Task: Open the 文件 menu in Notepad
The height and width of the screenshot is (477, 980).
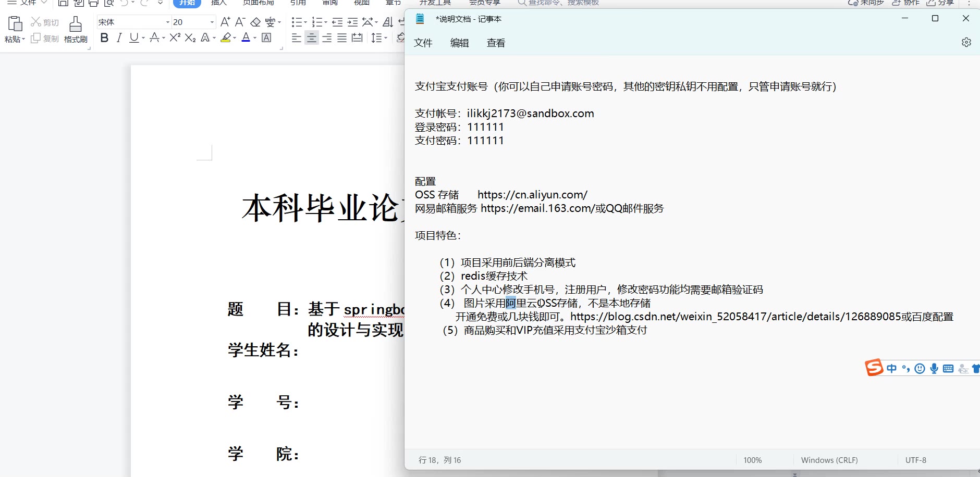Action: (x=423, y=43)
